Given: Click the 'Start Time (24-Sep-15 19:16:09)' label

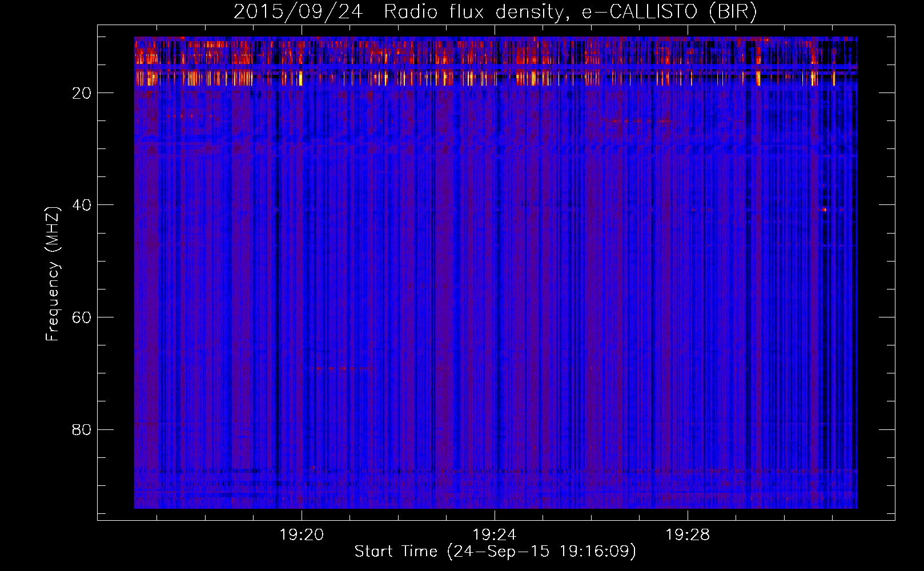Looking at the screenshot, I should [x=495, y=552].
